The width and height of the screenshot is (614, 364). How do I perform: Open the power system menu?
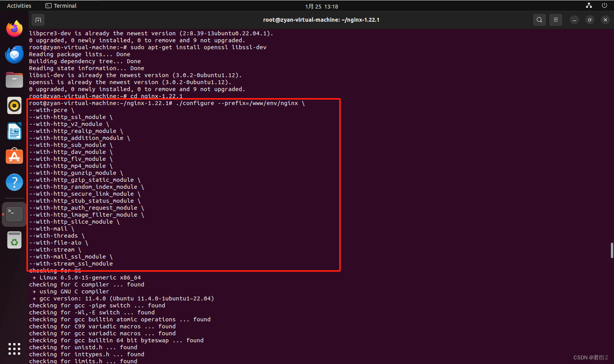pyautogui.click(x=604, y=5)
